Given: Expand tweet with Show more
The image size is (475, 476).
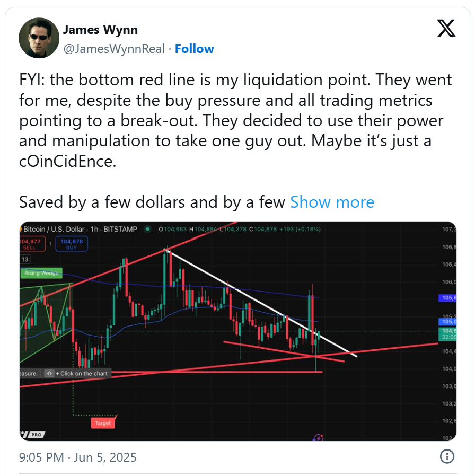Looking at the screenshot, I should coord(332,202).
